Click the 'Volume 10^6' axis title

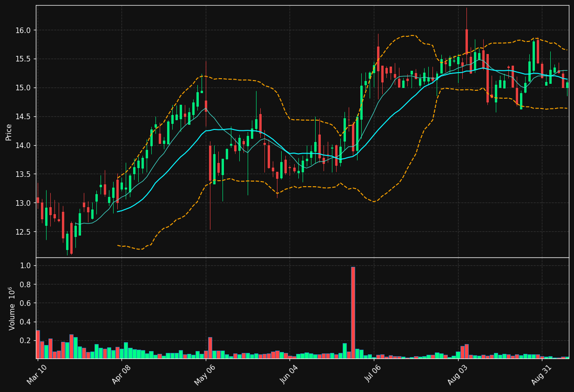click(12, 308)
